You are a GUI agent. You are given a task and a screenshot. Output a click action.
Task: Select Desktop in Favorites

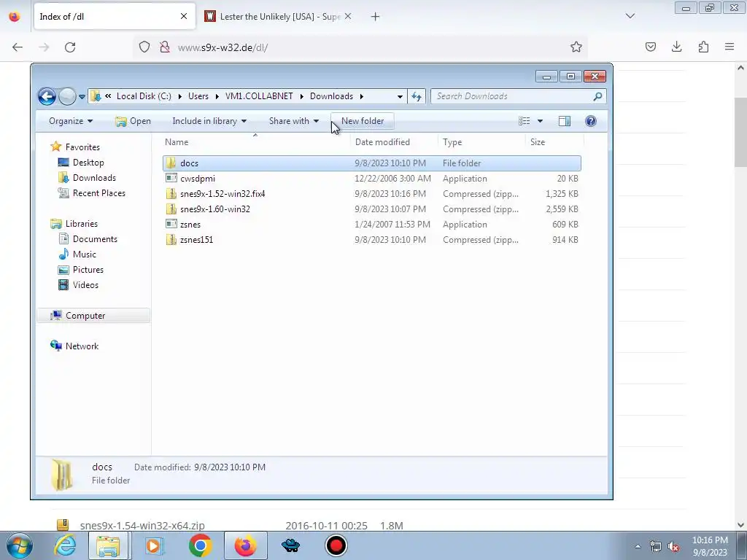pyautogui.click(x=88, y=163)
